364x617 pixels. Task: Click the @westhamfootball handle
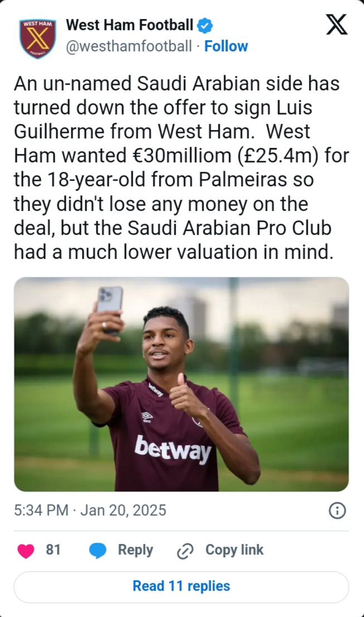click(129, 46)
